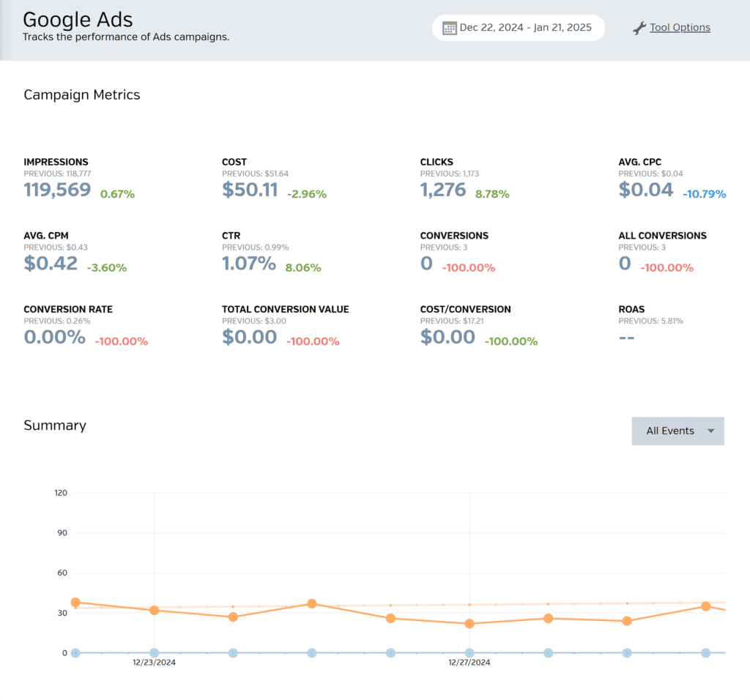
Task: Click the Cost metric $50.11
Action: pyautogui.click(x=250, y=190)
